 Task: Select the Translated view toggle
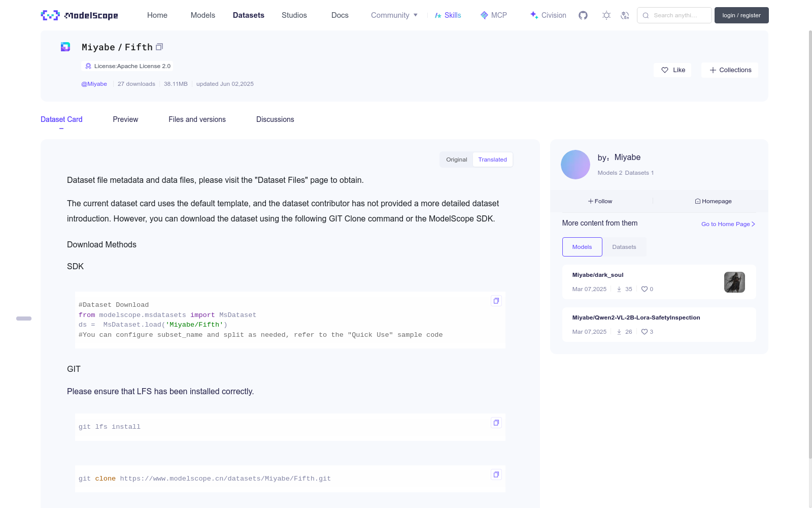click(492, 160)
